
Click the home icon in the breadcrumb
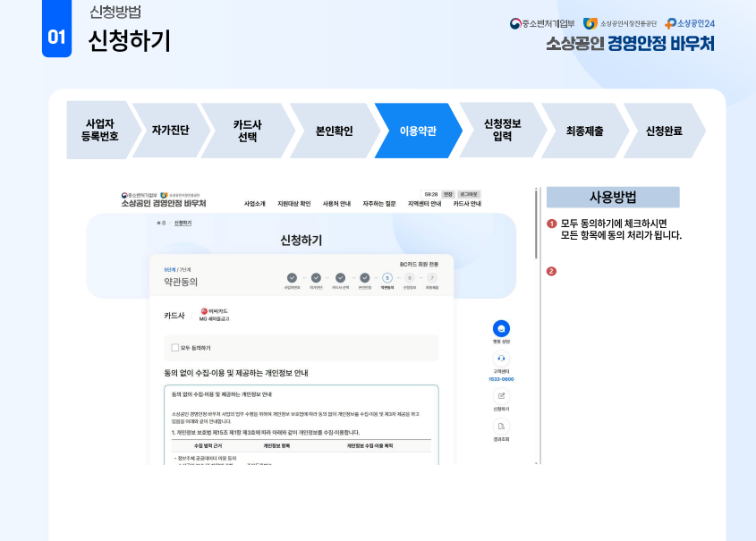[158, 223]
